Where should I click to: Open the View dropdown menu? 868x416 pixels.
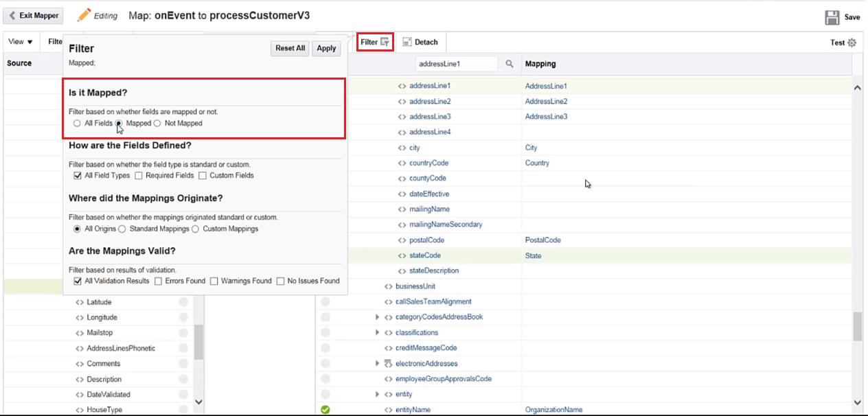tap(21, 42)
